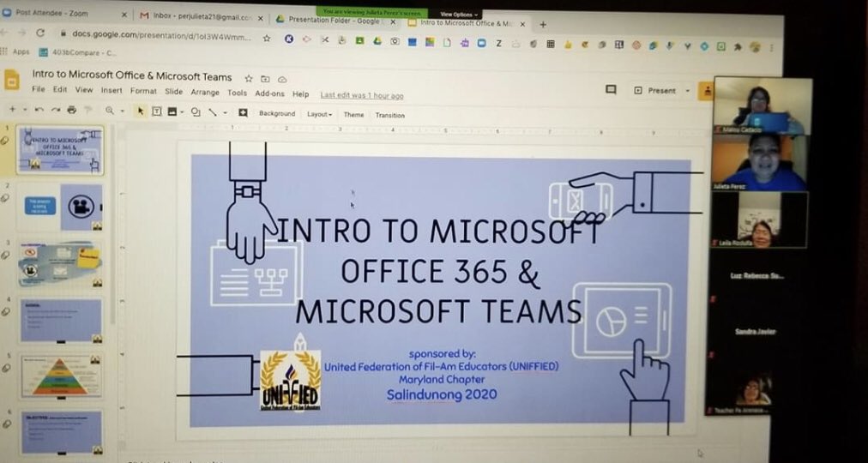The image size is (868, 463).
Task: Select slide 2 thumbnail with camera icon
Action: (60, 207)
